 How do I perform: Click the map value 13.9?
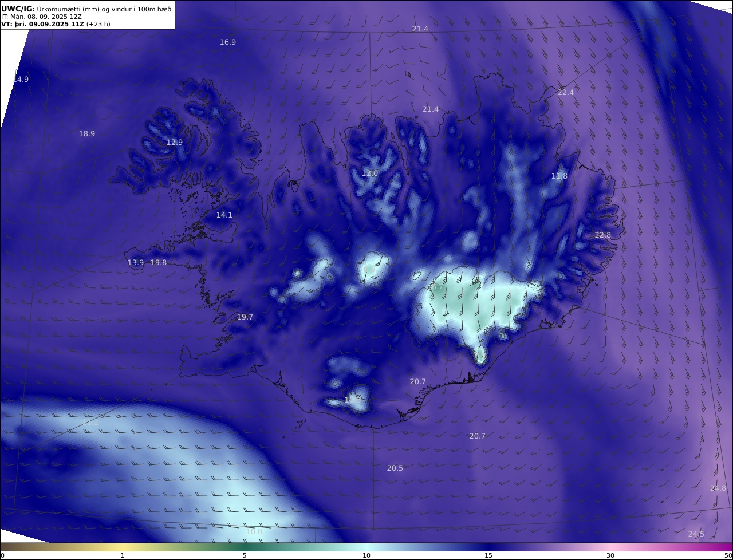tap(136, 262)
